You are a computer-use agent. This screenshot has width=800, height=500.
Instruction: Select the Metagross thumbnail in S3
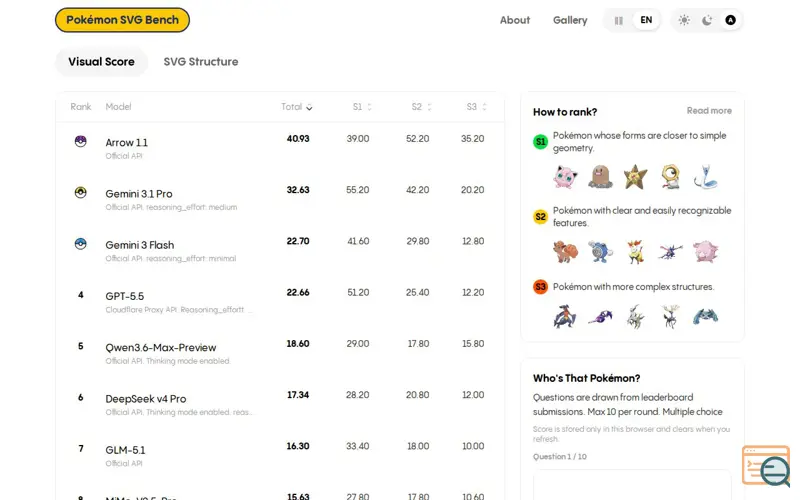pos(706,316)
